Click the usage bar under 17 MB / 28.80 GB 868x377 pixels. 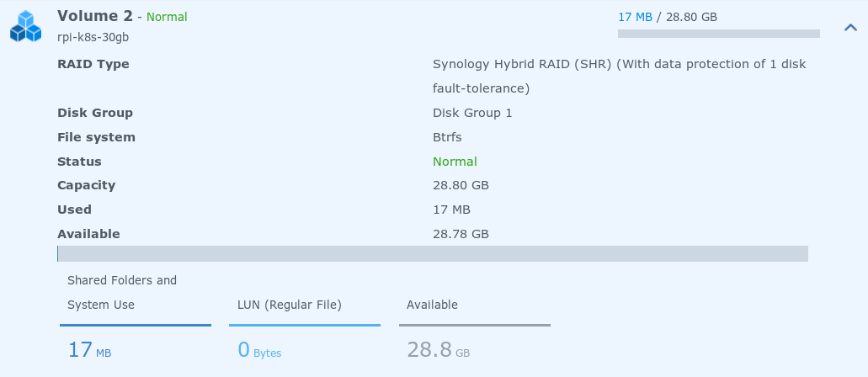point(718,34)
